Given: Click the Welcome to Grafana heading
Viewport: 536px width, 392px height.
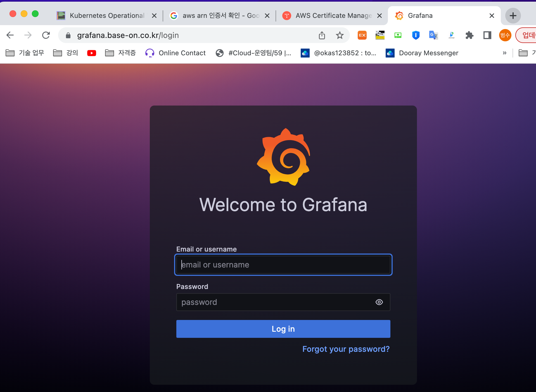Looking at the screenshot, I should tap(283, 205).
